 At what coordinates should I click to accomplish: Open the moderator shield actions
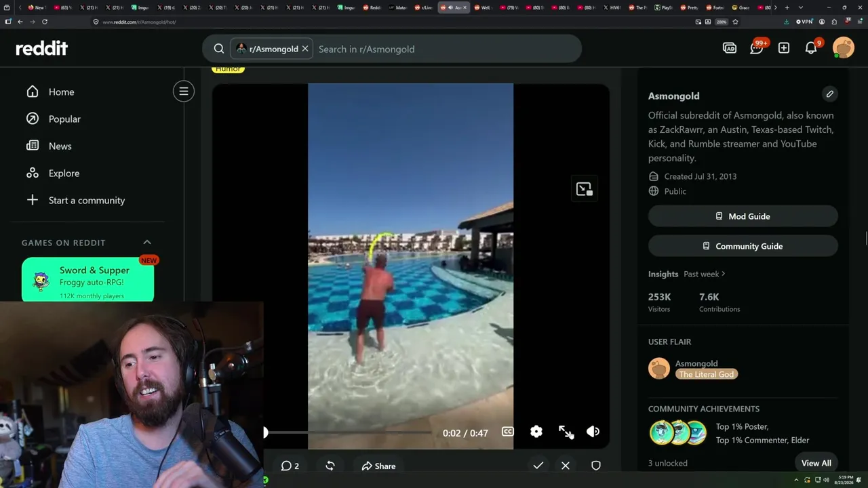coord(596,466)
